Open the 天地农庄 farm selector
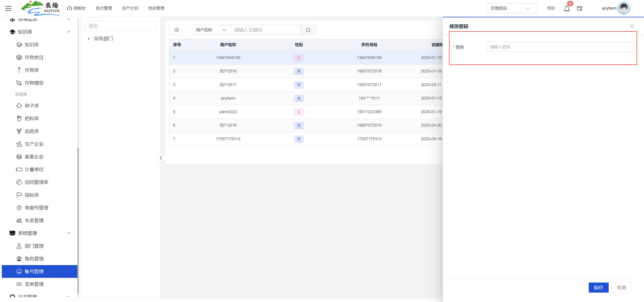Screen dimensions: 644x302 click(511, 8)
